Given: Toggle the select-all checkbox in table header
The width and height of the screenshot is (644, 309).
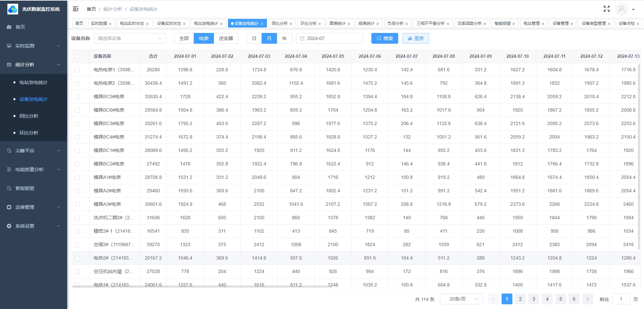Looking at the screenshot, I should 78,56.
